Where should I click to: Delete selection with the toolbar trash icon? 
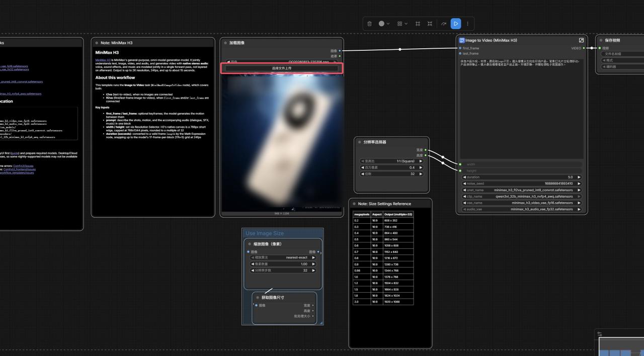pos(370,24)
